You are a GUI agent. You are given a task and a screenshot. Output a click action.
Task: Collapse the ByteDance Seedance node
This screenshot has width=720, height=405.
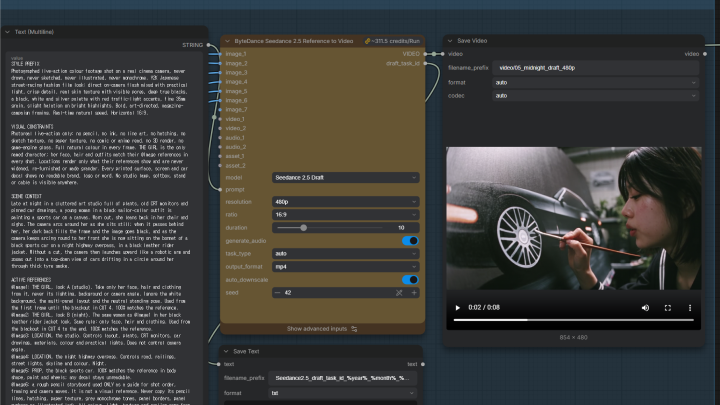click(227, 41)
